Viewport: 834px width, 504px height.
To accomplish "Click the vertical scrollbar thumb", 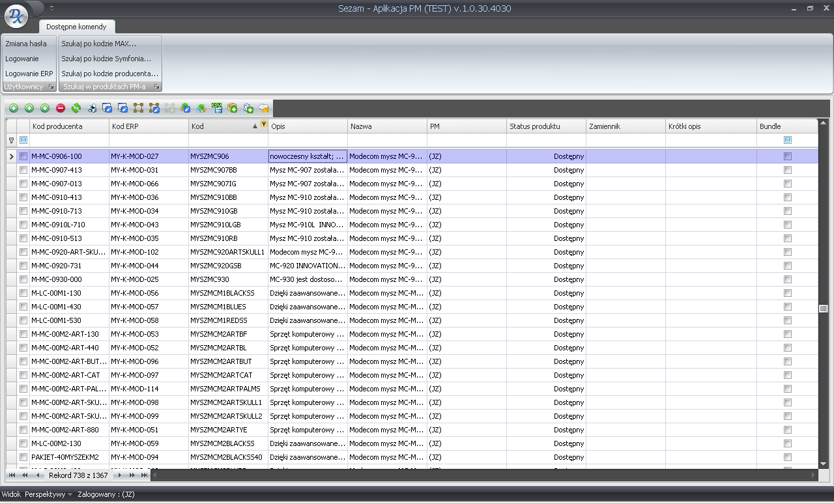I will pyautogui.click(x=823, y=308).
